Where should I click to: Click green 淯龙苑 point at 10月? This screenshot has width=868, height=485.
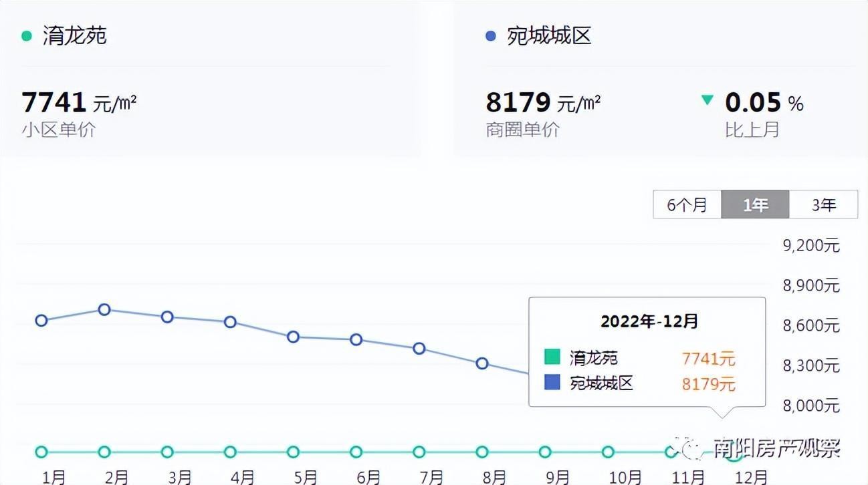(608, 452)
